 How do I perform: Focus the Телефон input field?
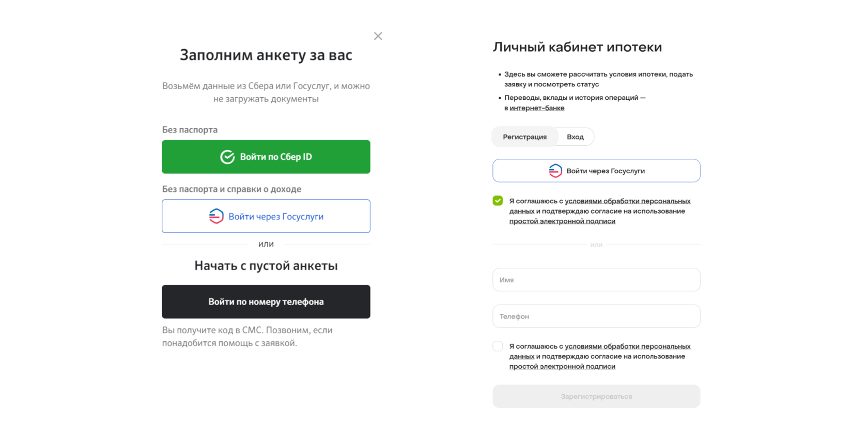596,316
